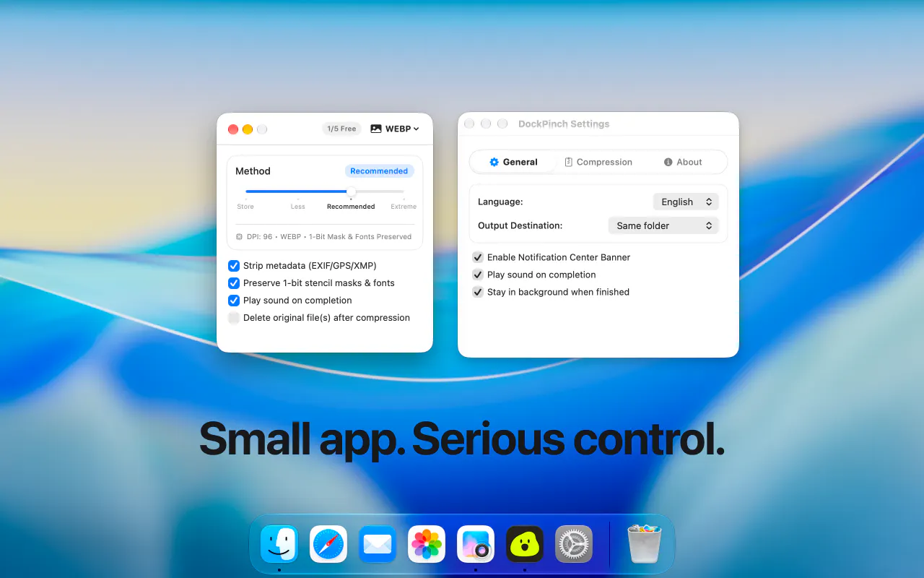Viewport: 924px width, 578px height.
Task: Click the Recommended label under the slider
Action: pos(351,207)
